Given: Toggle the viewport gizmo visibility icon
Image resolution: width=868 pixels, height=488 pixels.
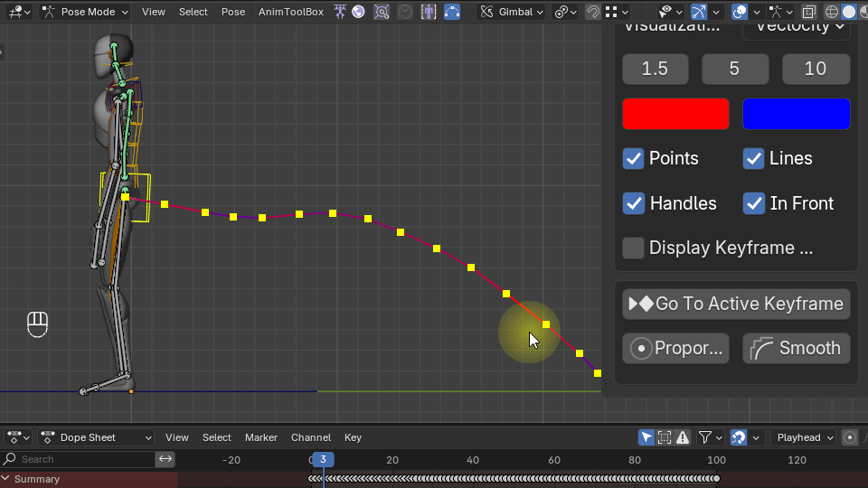Looking at the screenshot, I should (x=699, y=12).
